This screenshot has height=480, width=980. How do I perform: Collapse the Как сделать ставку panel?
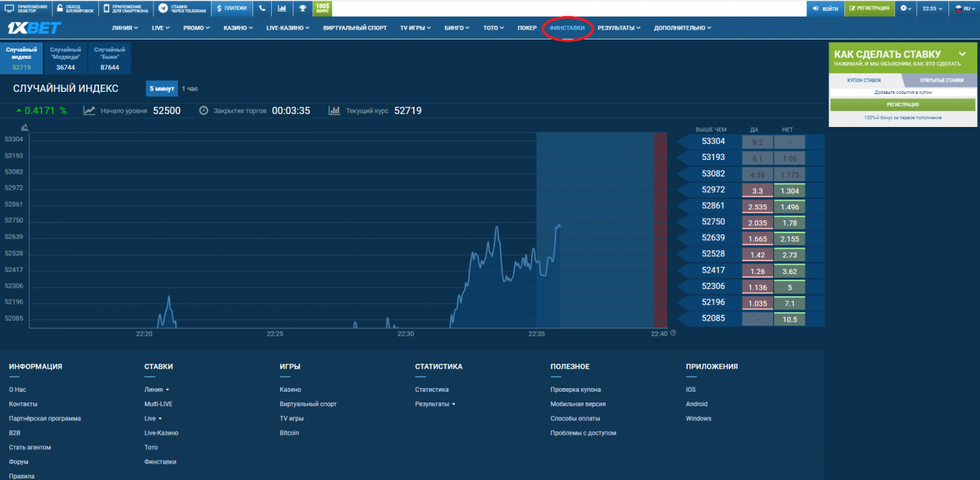pyautogui.click(x=962, y=54)
